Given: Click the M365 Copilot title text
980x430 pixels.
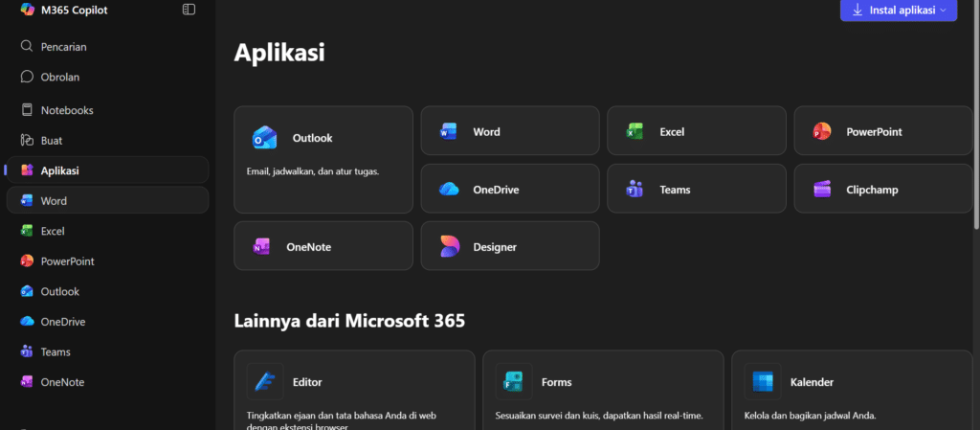Looking at the screenshot, I should pos(75,10).
